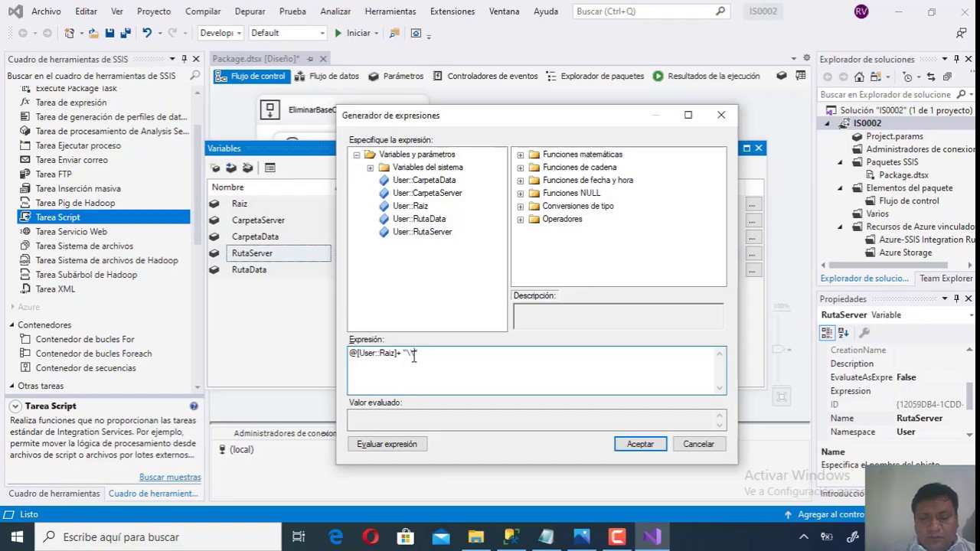980x551 pixels.
Task: Click the Visual Studio search box
Action: (650, 11)
